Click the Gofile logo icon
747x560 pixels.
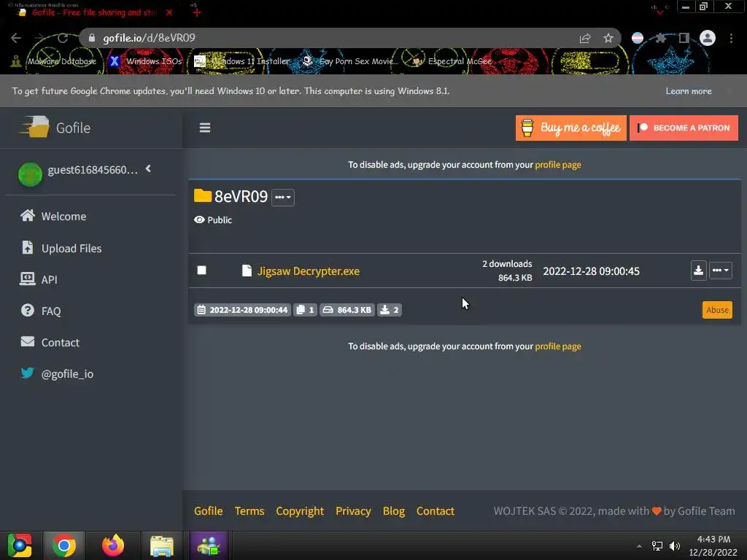[x=34, y=127]
